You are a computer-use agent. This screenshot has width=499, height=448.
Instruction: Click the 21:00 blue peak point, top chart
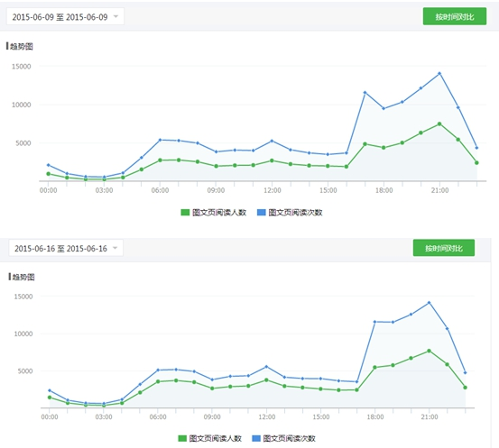(439, 73)
